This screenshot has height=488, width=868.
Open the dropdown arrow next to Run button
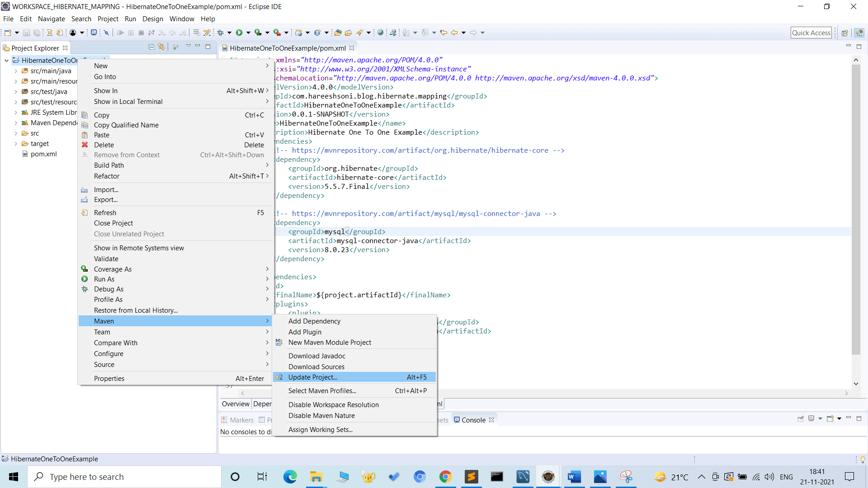coord(248,33)
